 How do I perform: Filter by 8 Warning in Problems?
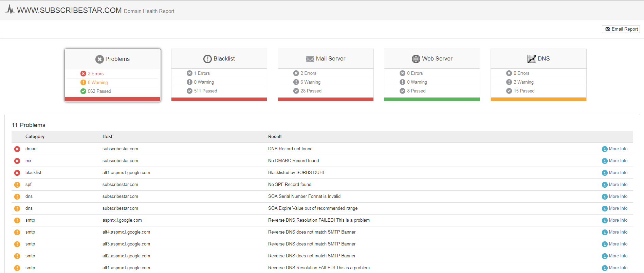[x=97, y=82]
